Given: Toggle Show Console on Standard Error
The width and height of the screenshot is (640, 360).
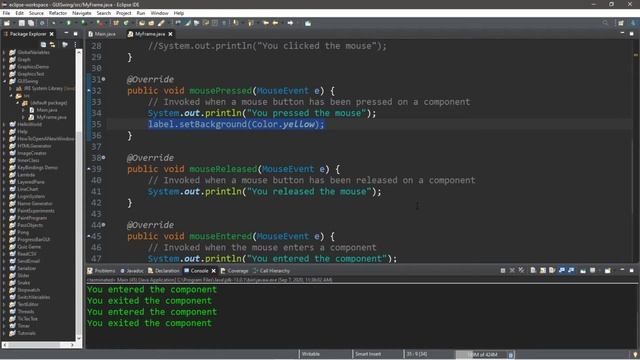Looking at the screenshot, I should point(571,270).
